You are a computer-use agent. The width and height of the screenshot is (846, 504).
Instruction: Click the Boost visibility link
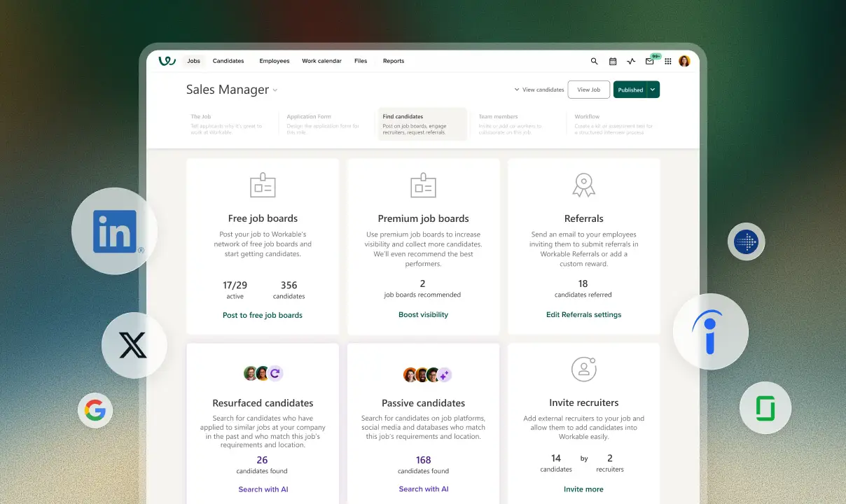(x=423, y=315)
